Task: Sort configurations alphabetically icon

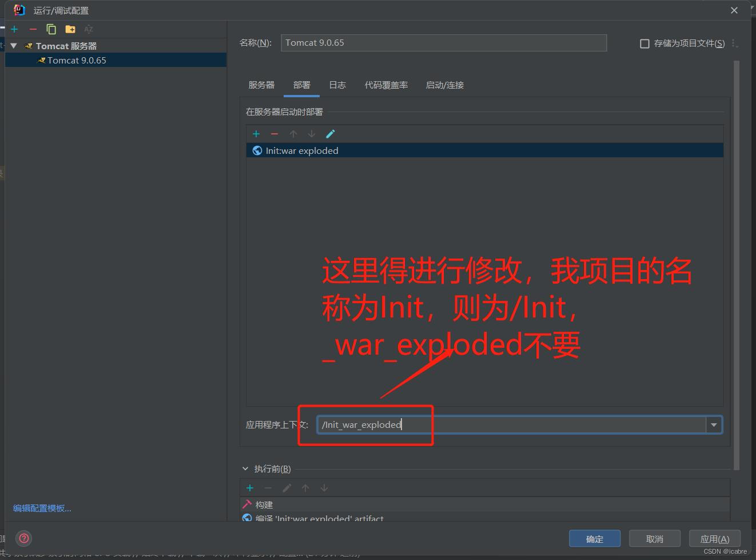Action: [x=89, y=29]
